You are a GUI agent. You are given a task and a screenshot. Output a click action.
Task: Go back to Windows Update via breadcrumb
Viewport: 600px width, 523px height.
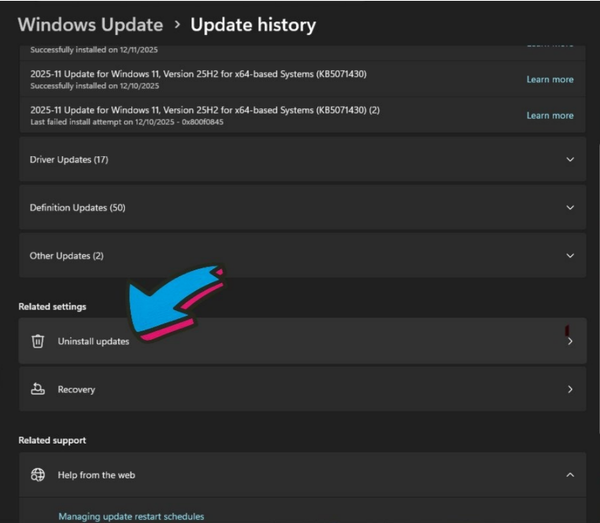coord(90,25)
